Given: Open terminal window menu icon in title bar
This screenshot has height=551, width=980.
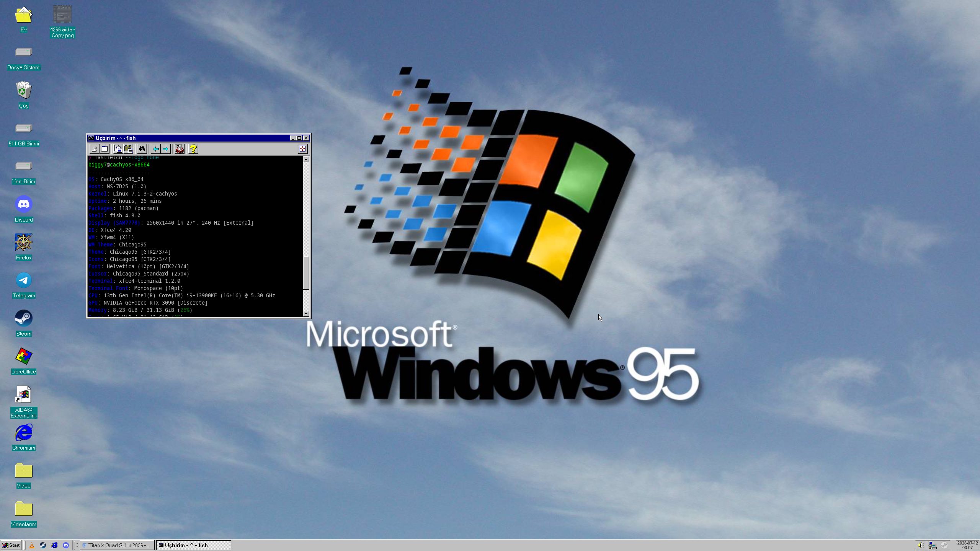Looking at the screenshot, I should pyautogui.click(x=91, y=138).
